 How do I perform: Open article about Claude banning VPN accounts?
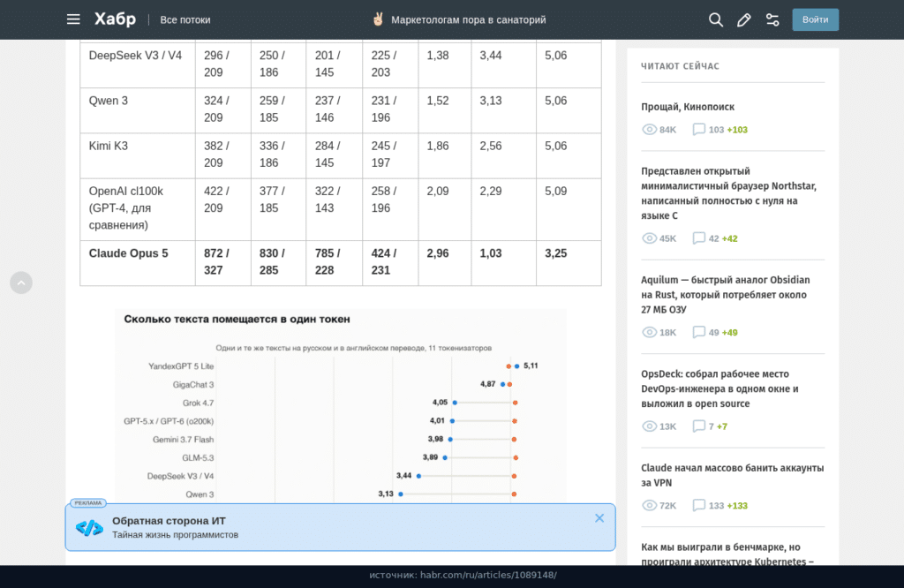click(732, 475)
